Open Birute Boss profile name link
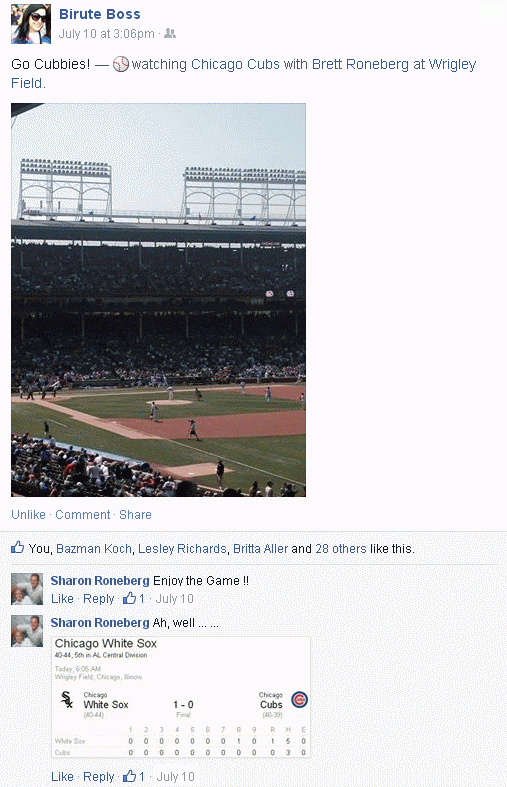Viewport: 507px width, 787px height. [99, 14]
